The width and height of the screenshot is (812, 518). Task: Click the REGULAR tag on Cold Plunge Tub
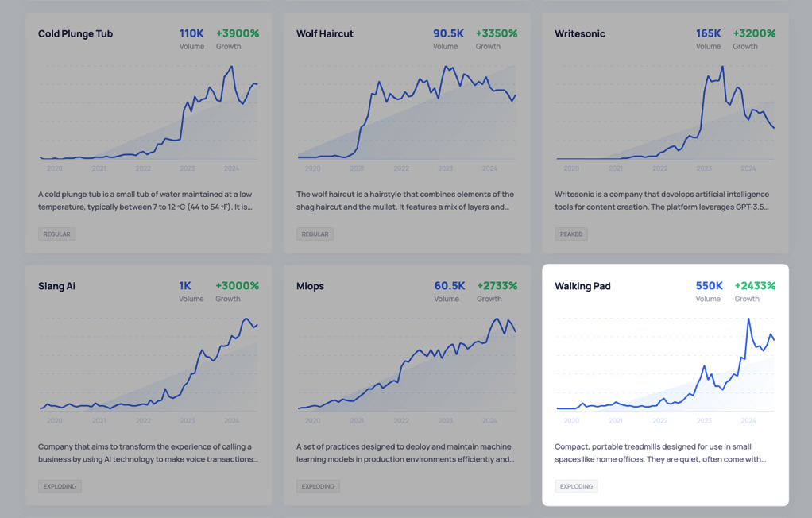click(56, 234)
